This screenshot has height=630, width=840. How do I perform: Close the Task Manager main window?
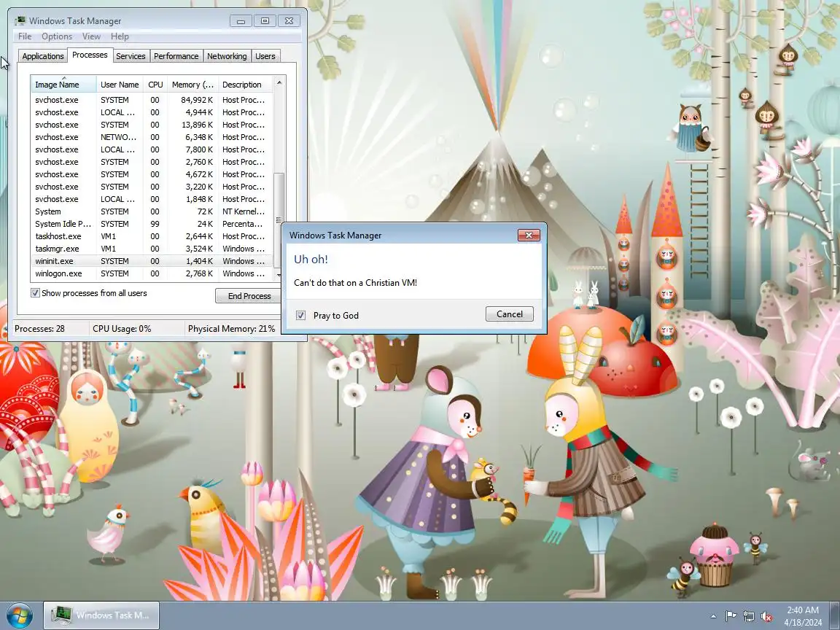289,21
